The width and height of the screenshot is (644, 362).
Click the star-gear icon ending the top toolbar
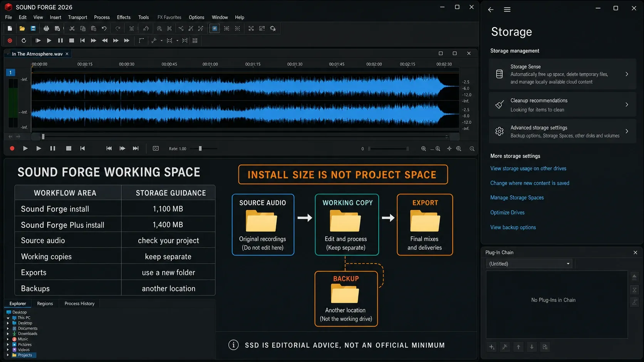tap(273, 28)
